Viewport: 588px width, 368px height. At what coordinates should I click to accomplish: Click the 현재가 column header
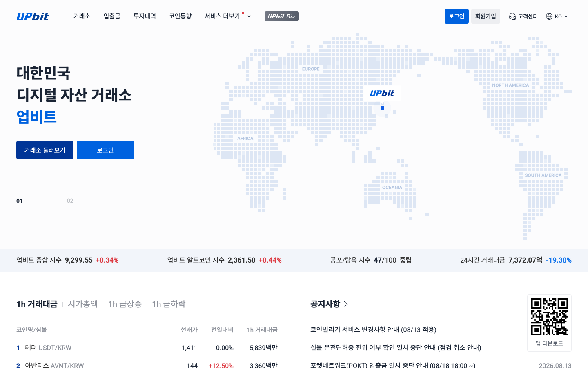[x=189, y=330]
